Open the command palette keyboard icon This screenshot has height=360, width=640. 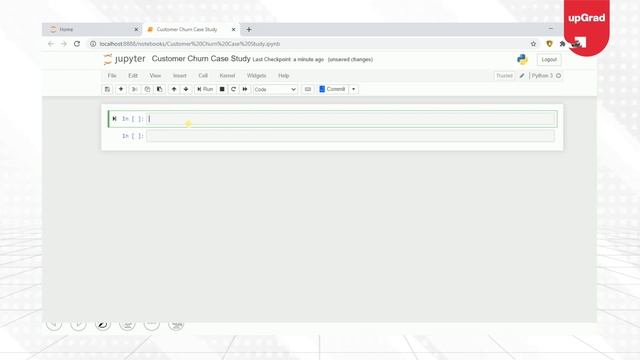coord(308,89)
